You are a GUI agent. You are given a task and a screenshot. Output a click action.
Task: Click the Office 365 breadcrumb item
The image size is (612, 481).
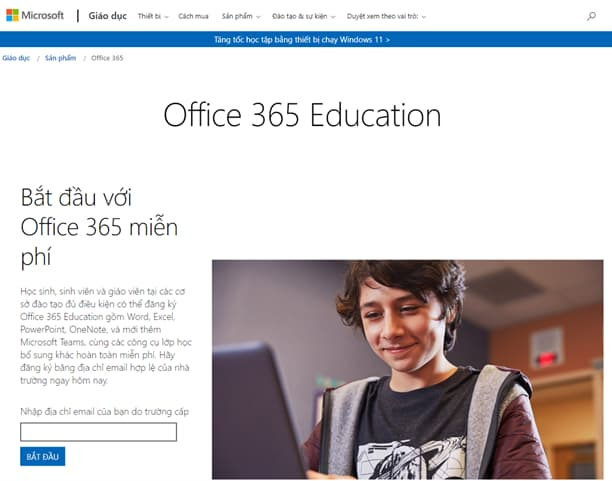pos(107,58)
